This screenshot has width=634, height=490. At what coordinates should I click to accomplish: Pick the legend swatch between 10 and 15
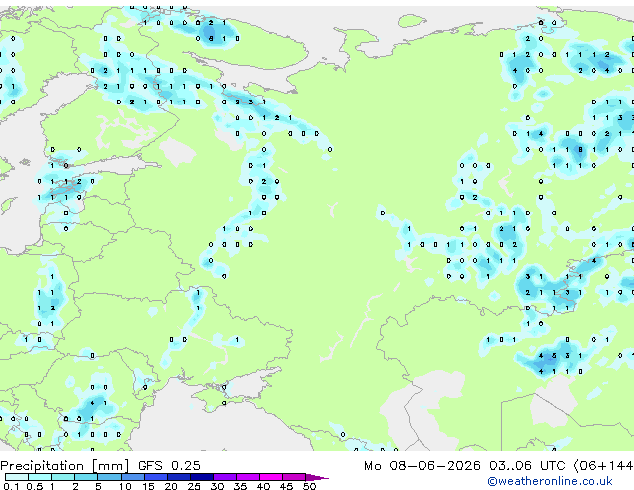pos(133,477)
